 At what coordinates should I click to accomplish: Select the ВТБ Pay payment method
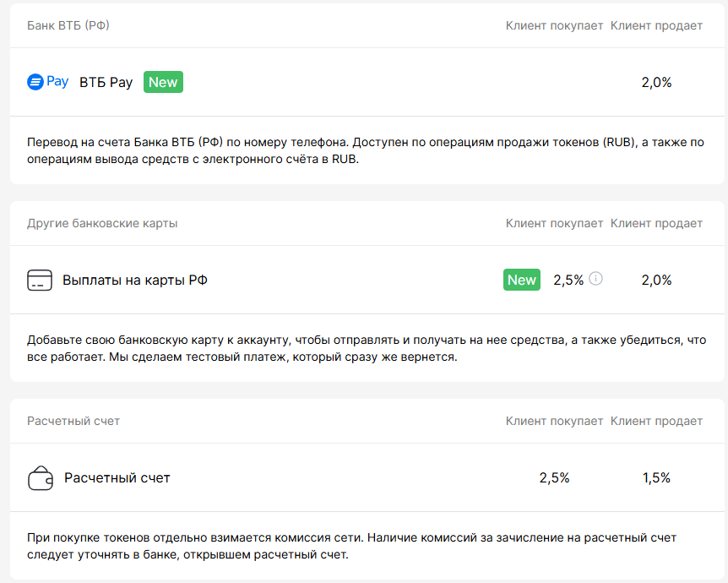pos(106,83)
